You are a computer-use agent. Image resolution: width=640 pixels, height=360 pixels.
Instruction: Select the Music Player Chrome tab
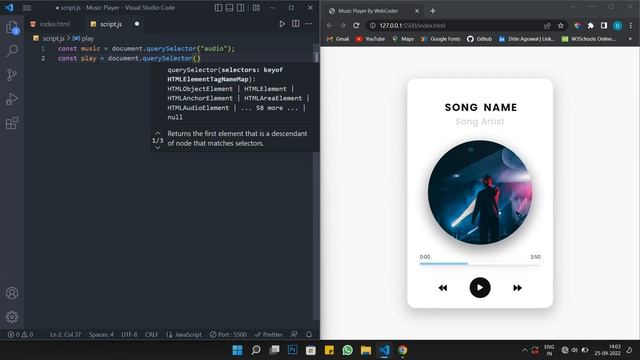tap(373, 11)
